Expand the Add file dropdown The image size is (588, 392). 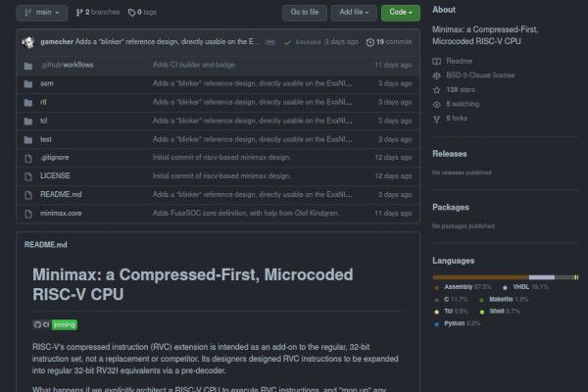(x=354, y=13)
